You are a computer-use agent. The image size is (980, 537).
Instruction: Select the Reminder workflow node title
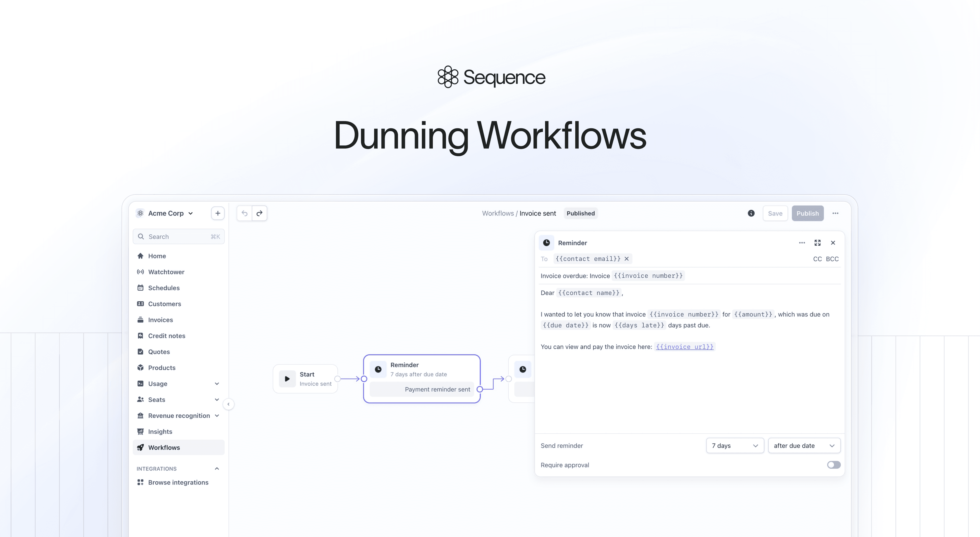tap(405, 365)
